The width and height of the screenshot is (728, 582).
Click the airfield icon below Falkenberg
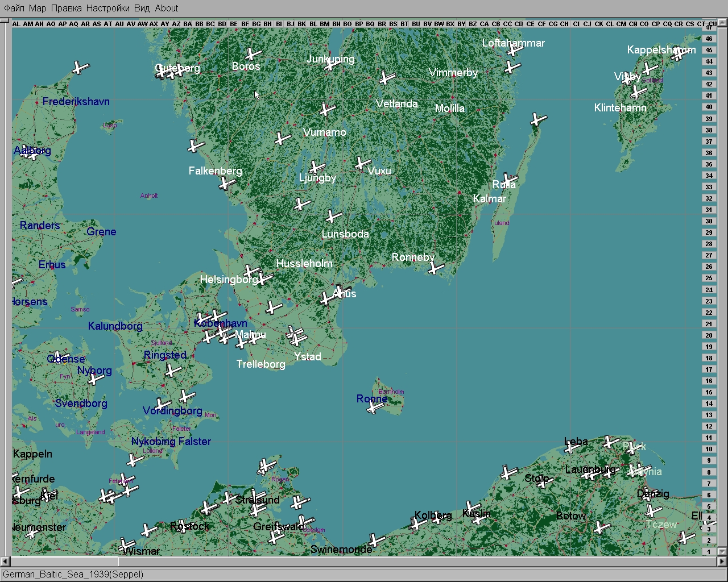pyautogui.click(x=226, y=183)
